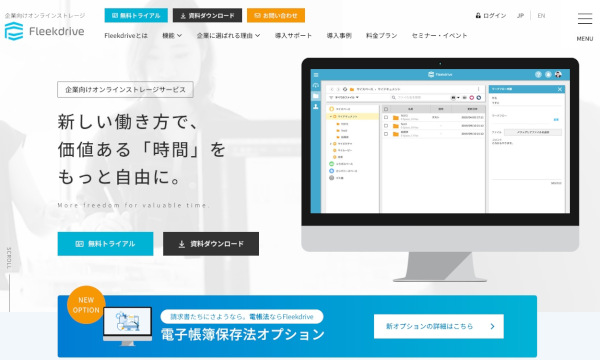The width and height of the screenshot is (600, 360).
Task: Open the file filter dropdown in mockup
Action: tap(344, 98)
